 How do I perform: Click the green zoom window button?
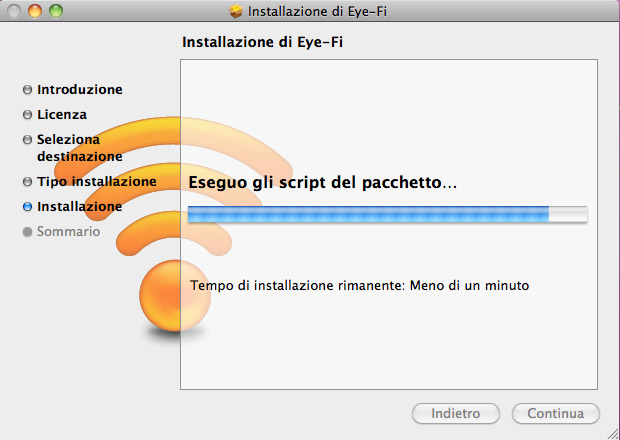[x=56, y=11]
